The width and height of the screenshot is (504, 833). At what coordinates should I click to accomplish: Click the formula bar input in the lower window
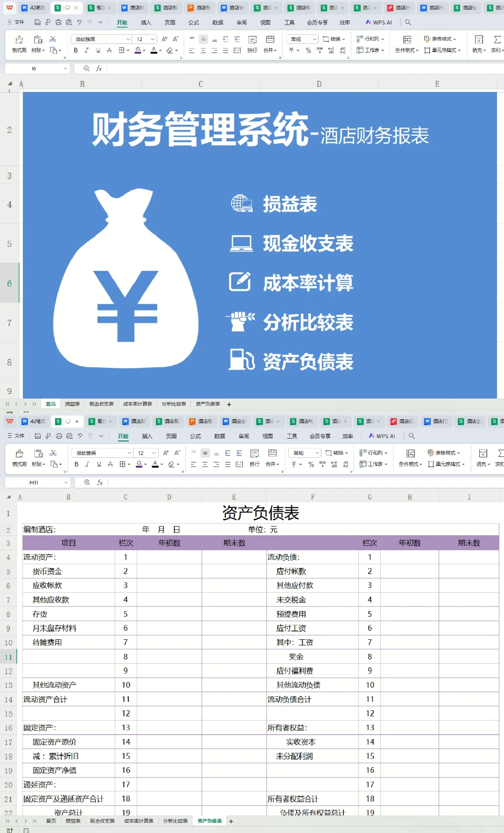tap(306, 483)
